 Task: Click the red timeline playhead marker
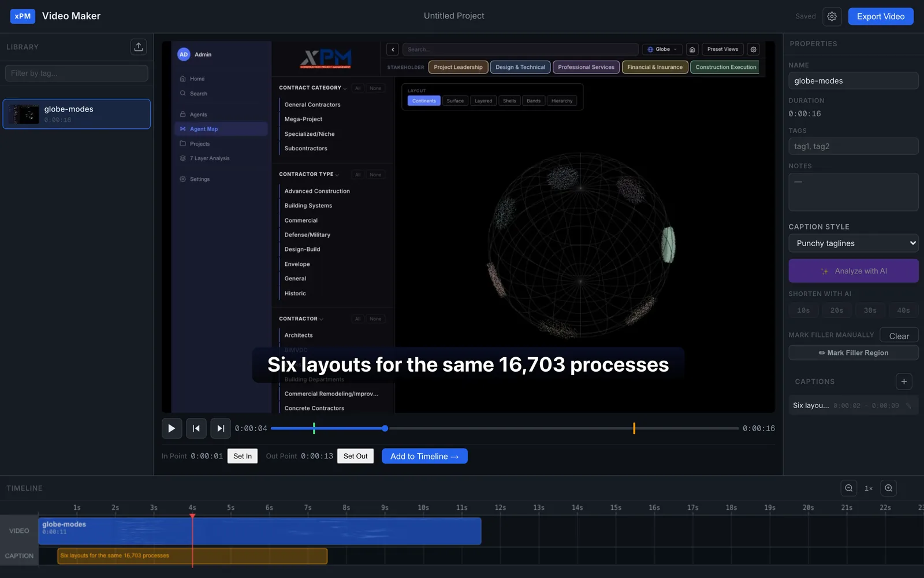[x=192, y=516]
